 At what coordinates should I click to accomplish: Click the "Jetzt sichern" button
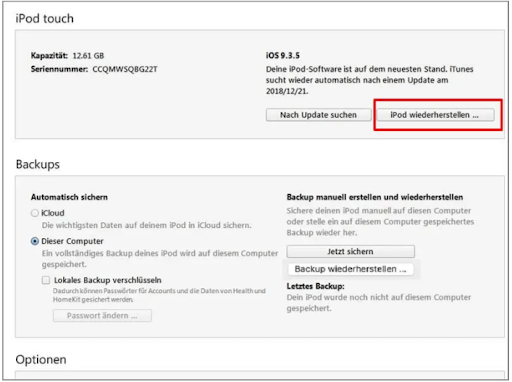click(x=351, y=252)
